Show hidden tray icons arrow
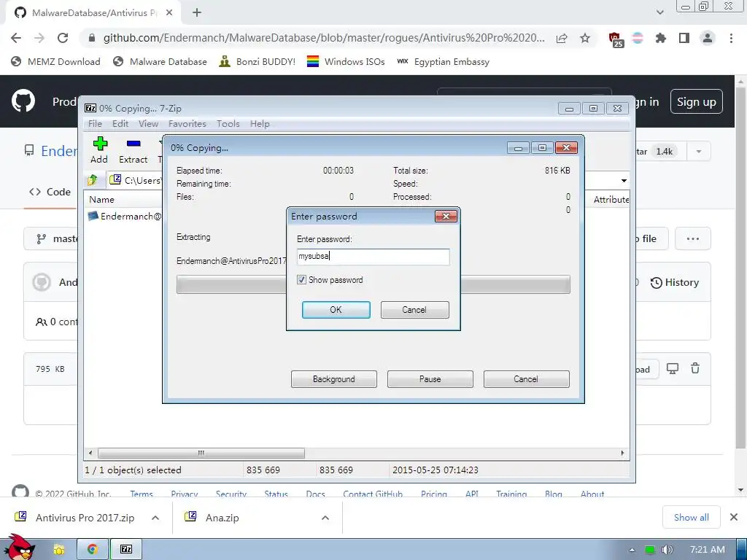Viewport: 747px width, 560px height. tap(632, 550)
